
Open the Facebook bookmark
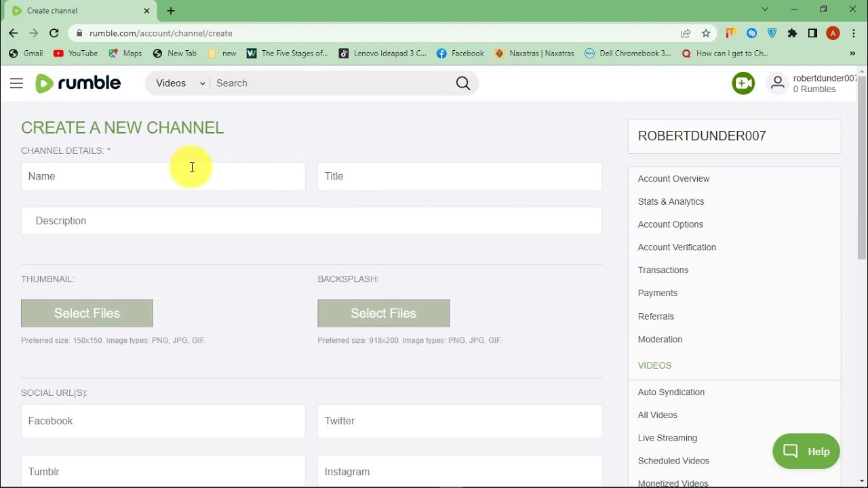click(x=460, y=54)
